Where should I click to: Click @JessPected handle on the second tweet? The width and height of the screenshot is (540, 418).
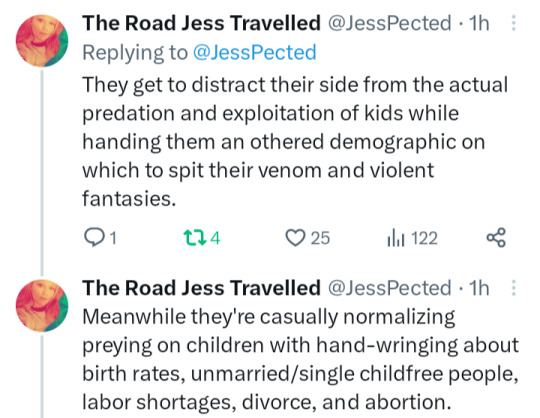point(390,288)
